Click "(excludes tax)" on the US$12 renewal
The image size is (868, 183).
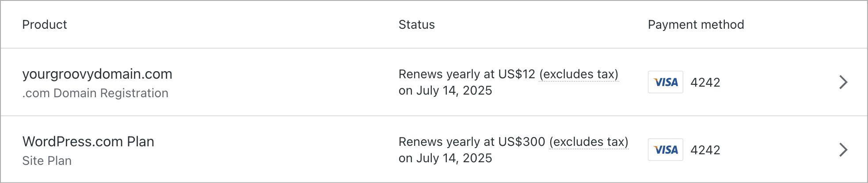click(x=579, y=74)
